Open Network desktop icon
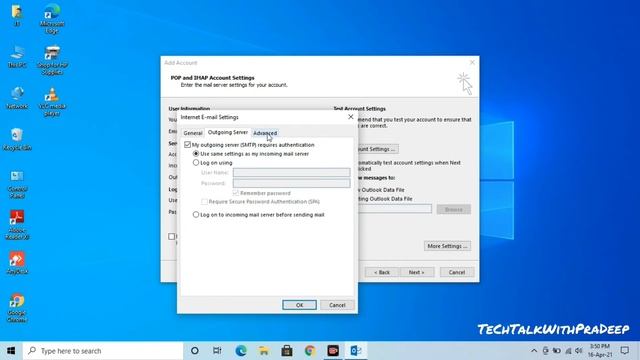This screenshot has height=360, width=640. 17,98
